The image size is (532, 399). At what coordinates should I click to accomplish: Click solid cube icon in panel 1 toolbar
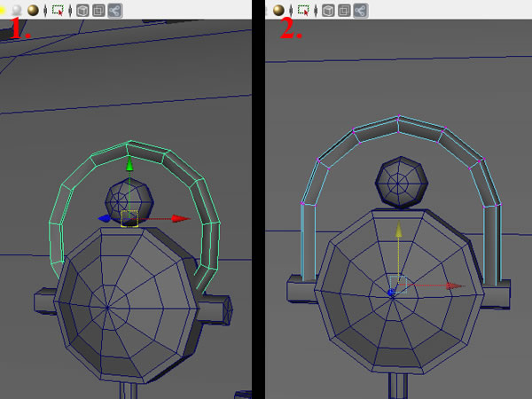(x=82, y=11)
